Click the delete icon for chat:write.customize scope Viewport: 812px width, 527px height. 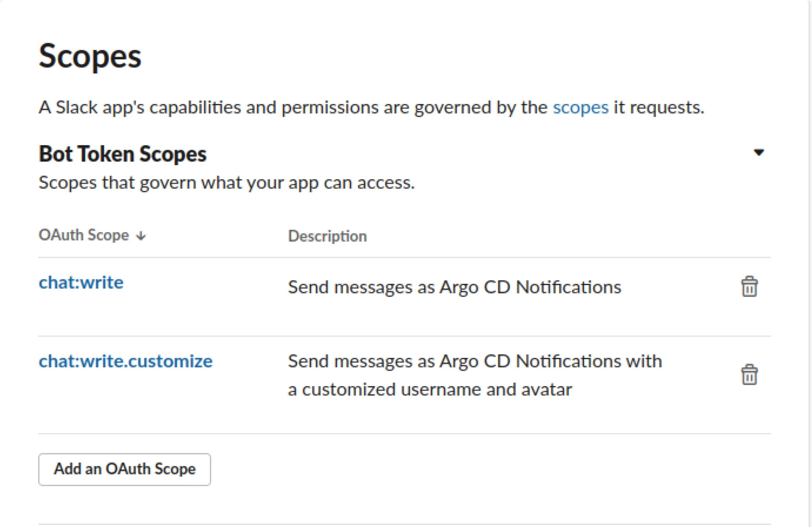coord(747,375)
